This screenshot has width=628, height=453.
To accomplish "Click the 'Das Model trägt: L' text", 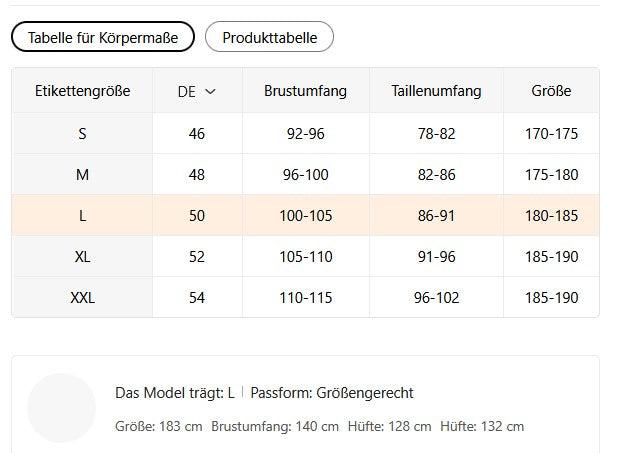I will point(175,393).
